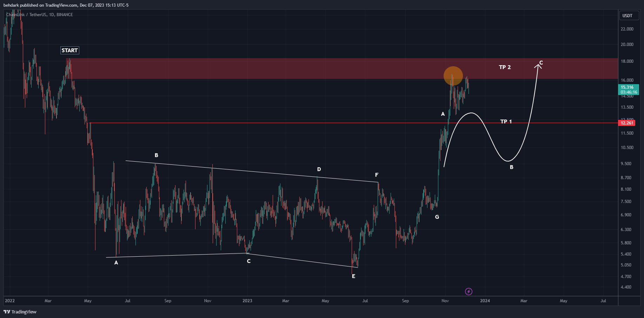Image resolution: width=644 pixels, height=318 pixels.
Task: Click the behdark publisher header text
Action: (x=66, y=5)
